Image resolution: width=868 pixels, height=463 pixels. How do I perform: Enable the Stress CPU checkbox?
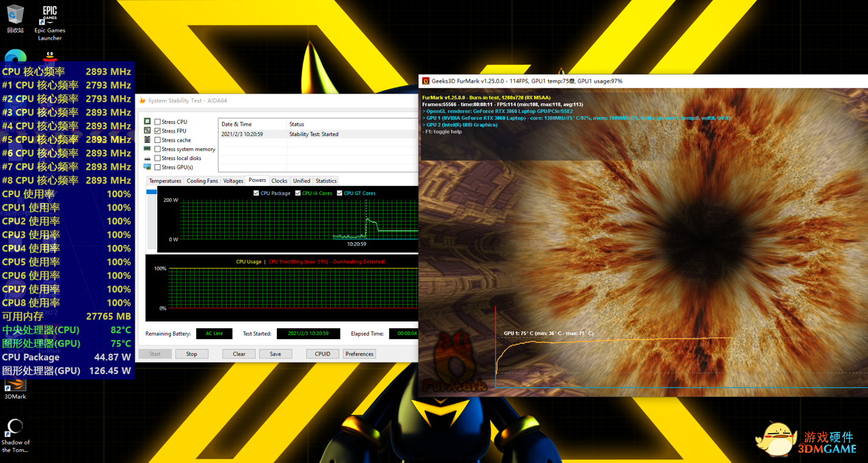158,122
